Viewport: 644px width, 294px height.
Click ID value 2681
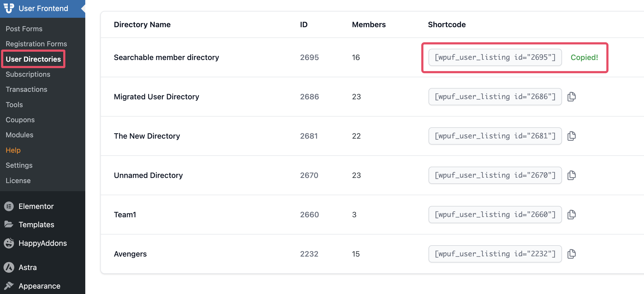click(309, 136)
